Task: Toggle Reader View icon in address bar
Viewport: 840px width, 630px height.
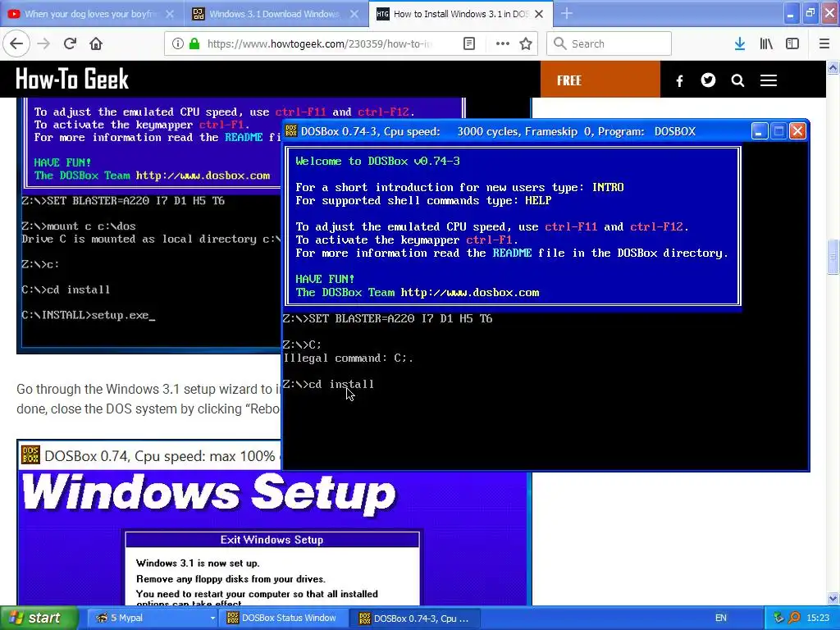Action: click(468, 44)
